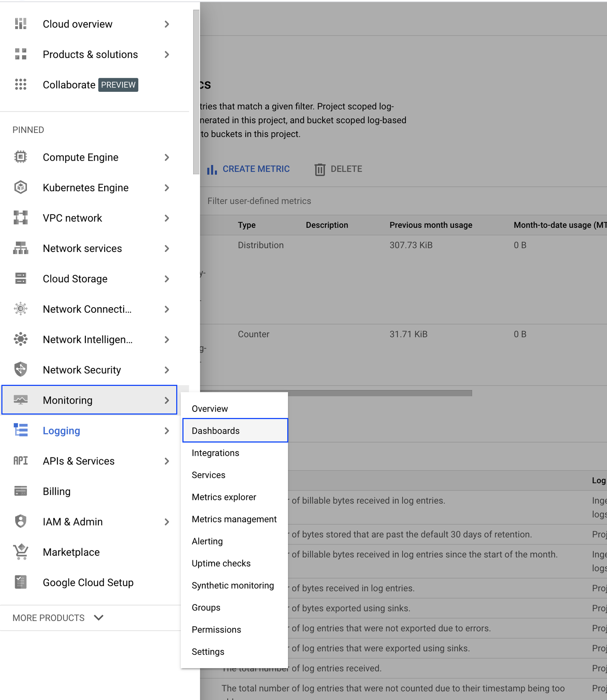The width and height of the screenshot is (607, 700).
Task: Expand the Cloud Storage submenu arrow
Action: point(167,278)
